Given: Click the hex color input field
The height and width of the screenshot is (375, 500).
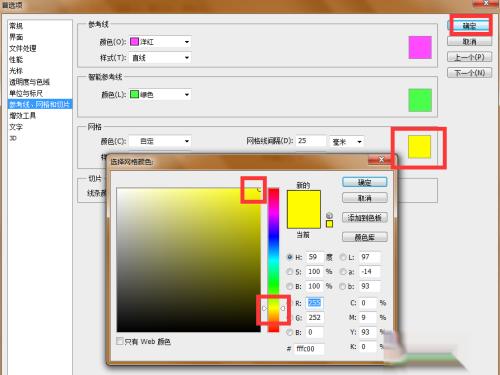Looking at the screenshot, I should click(x=309, y=349).
